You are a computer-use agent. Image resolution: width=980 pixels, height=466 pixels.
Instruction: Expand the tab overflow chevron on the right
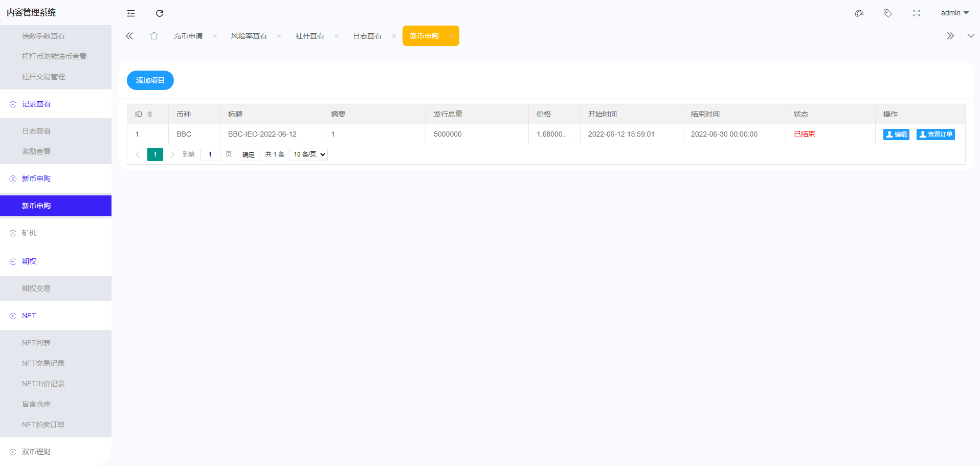[971, 36]
